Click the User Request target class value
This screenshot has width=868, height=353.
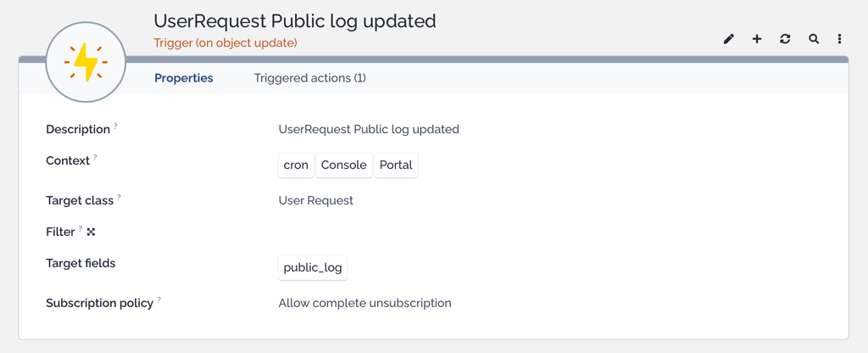pyautogui.click(x=316, y=200)
